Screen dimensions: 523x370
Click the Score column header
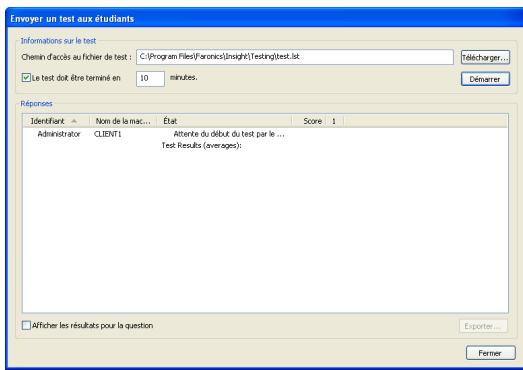(309, 121)
